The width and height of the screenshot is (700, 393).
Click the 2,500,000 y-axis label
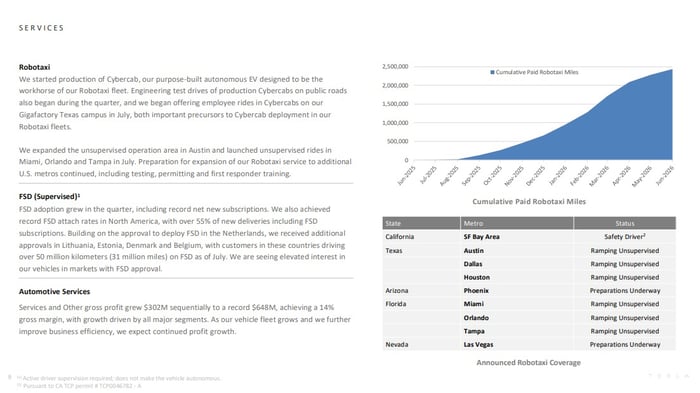(x=395, y=67)
